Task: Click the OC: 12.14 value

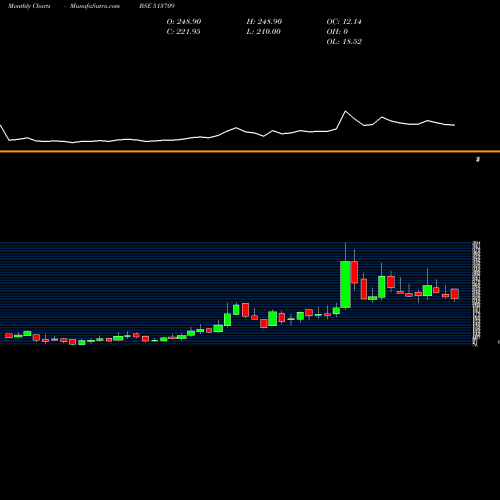Action: pyautogui.click(x=344, y=22)
